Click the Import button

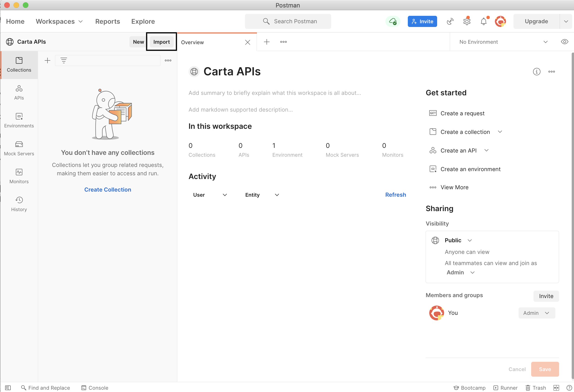[162, 42]
